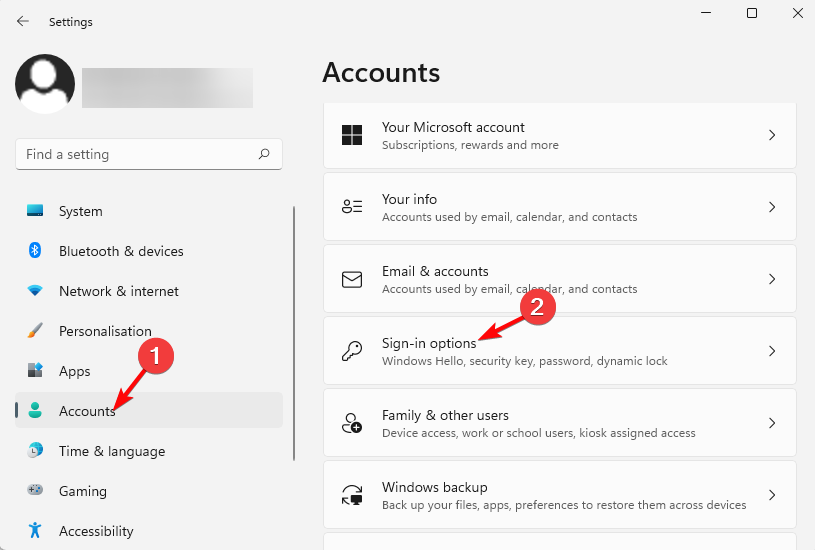Click the sidebar vertical scrollbar
Screen dimensions: 815x550
[x=294, y=333]
